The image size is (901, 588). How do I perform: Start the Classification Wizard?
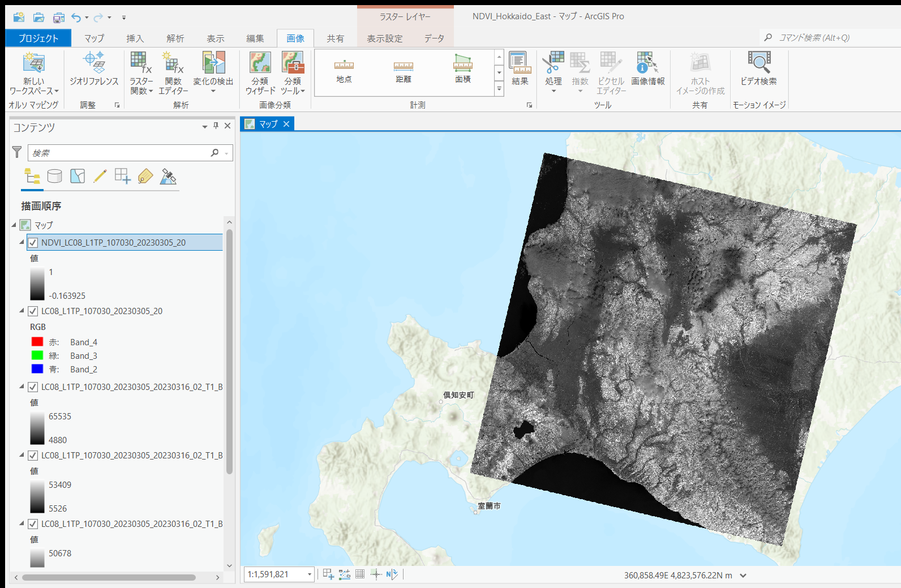(260, 74)
